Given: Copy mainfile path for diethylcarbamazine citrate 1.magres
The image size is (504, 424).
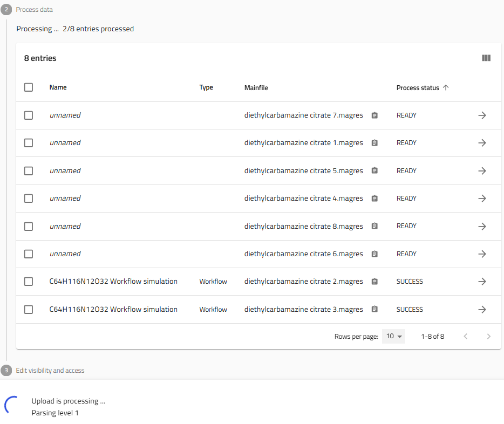Looking at the screenshot, I should pyautogui.click(x=374, y=142).
